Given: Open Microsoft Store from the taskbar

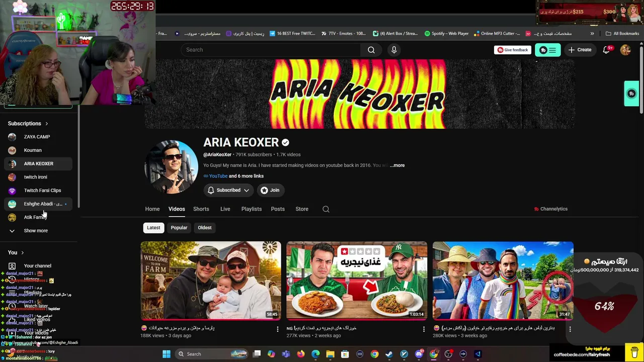Looking at the screenshot, I should pos(345,354).
